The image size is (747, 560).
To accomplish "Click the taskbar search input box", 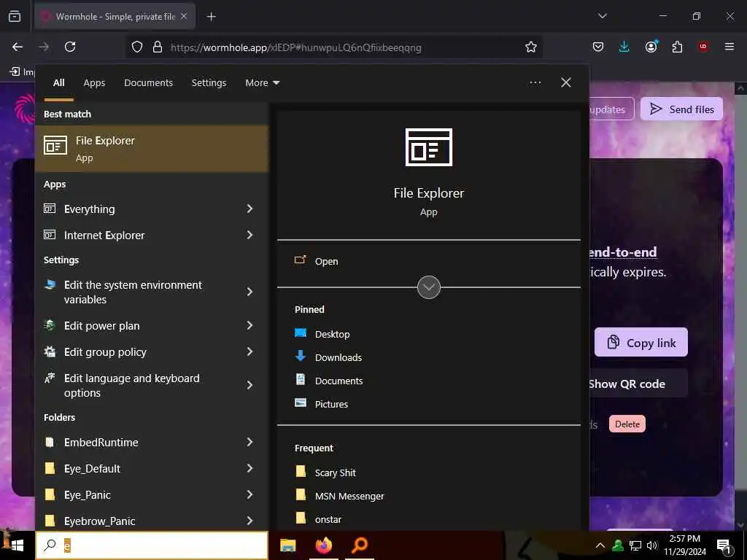I will [x=152, y=545].
